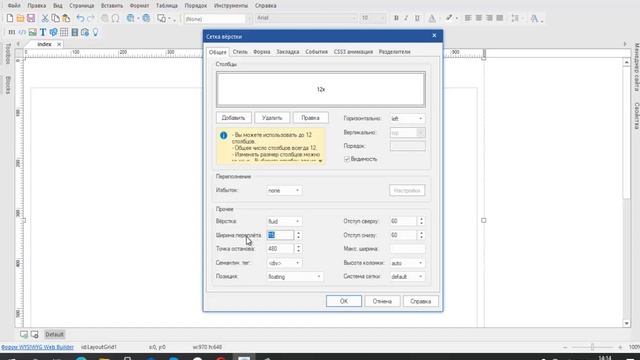Click the Отступ сверху value field
Image resolution: width=640 pixels, height=360 pixels.
403,221
